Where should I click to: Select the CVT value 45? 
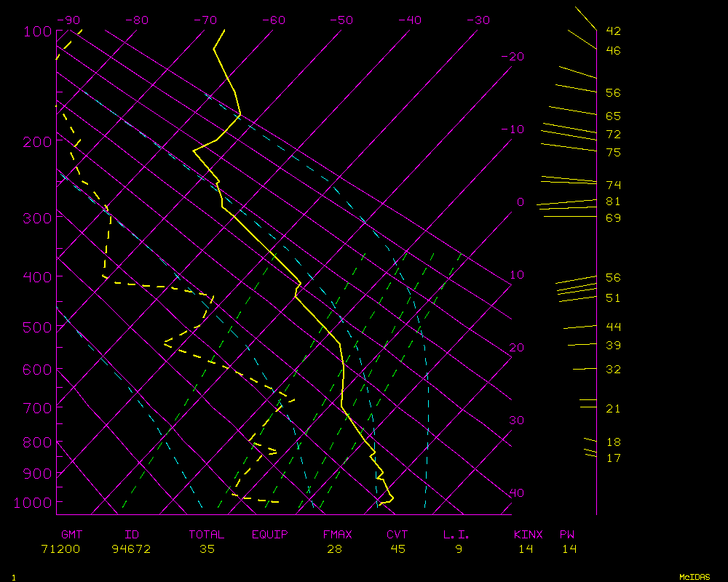(x=397, y=549)
